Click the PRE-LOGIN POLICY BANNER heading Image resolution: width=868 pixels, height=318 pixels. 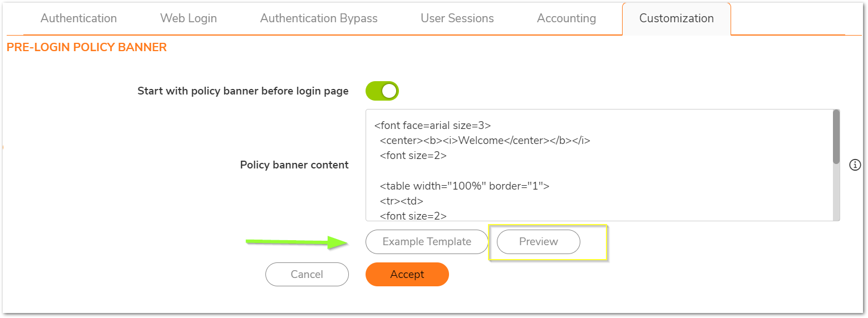pos(87,47)
